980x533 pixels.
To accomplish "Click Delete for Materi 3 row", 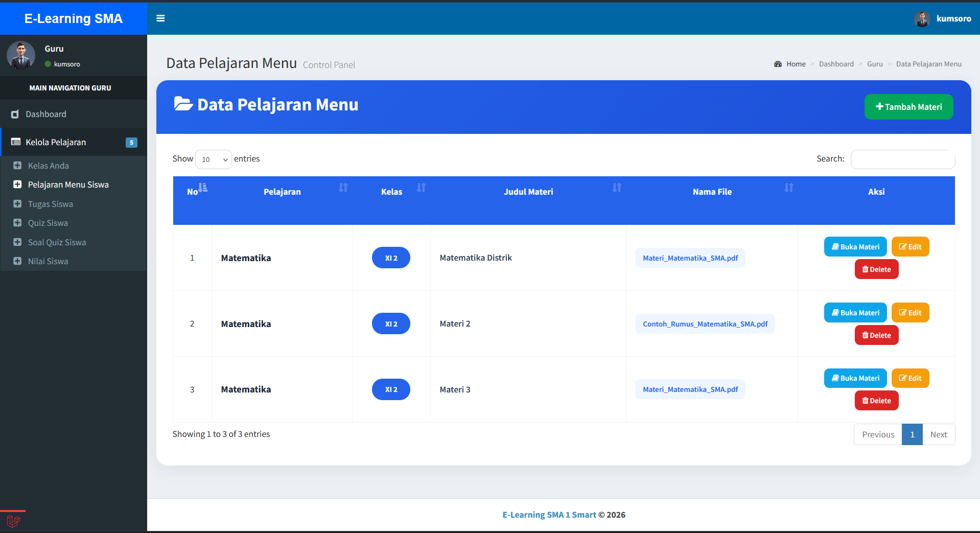I will 876,401.
